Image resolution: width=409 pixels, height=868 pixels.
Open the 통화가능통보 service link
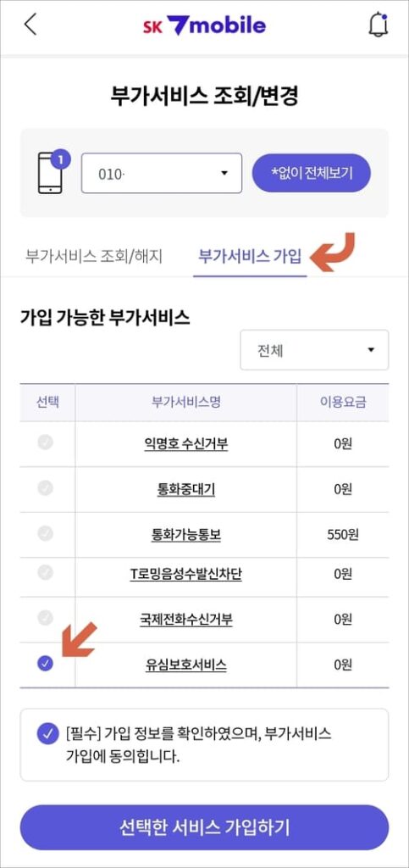coord(185,534)
